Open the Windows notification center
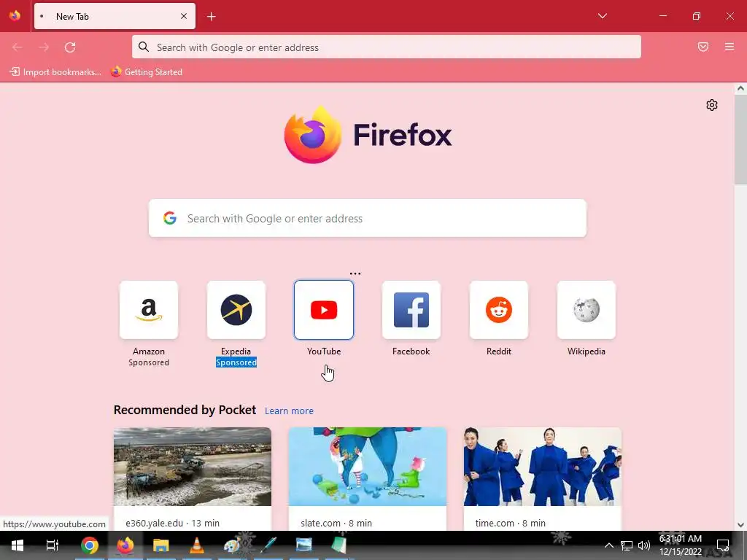Screen dimensions: 747x560 (x=723, y=545)
